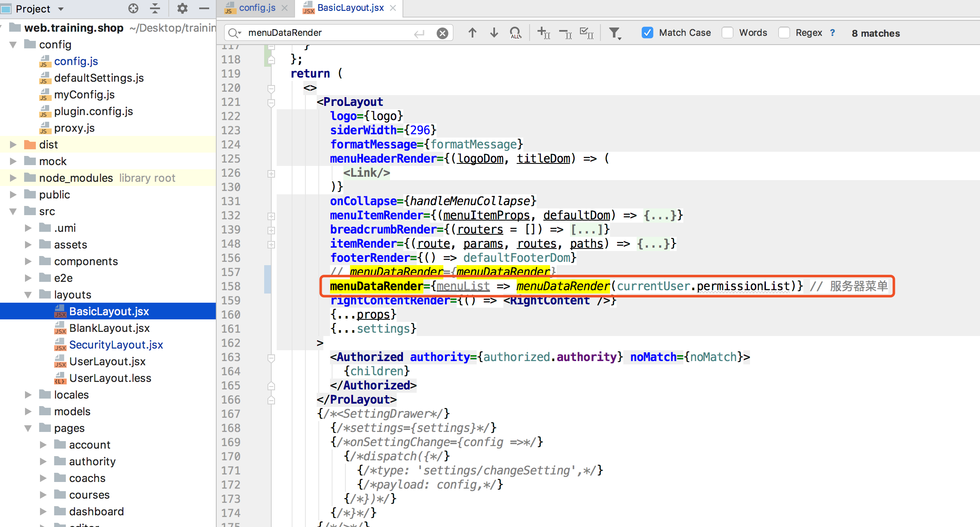Open the Project view dropdown
The image size is (980, 527).
[61, 9]
